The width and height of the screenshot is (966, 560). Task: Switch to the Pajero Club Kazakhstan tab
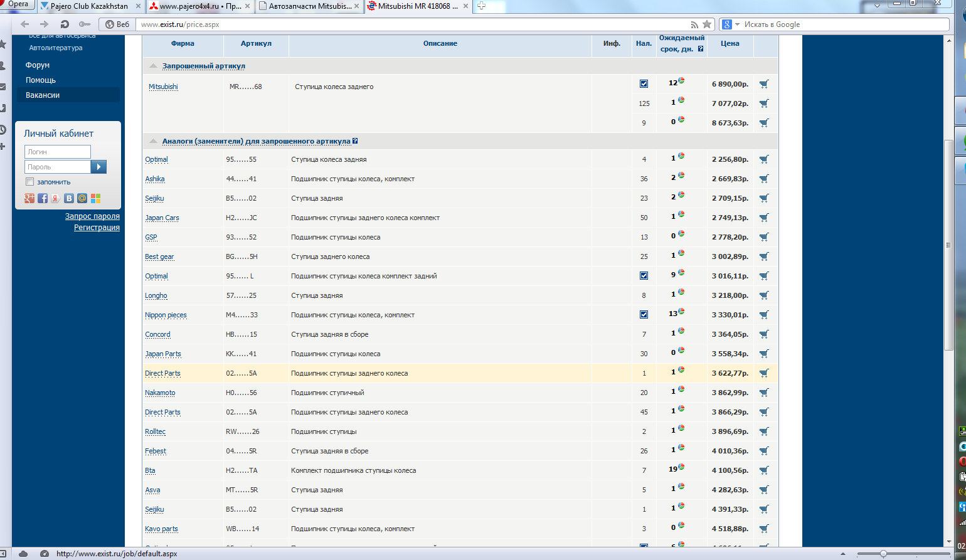click(x=88, y=6)
